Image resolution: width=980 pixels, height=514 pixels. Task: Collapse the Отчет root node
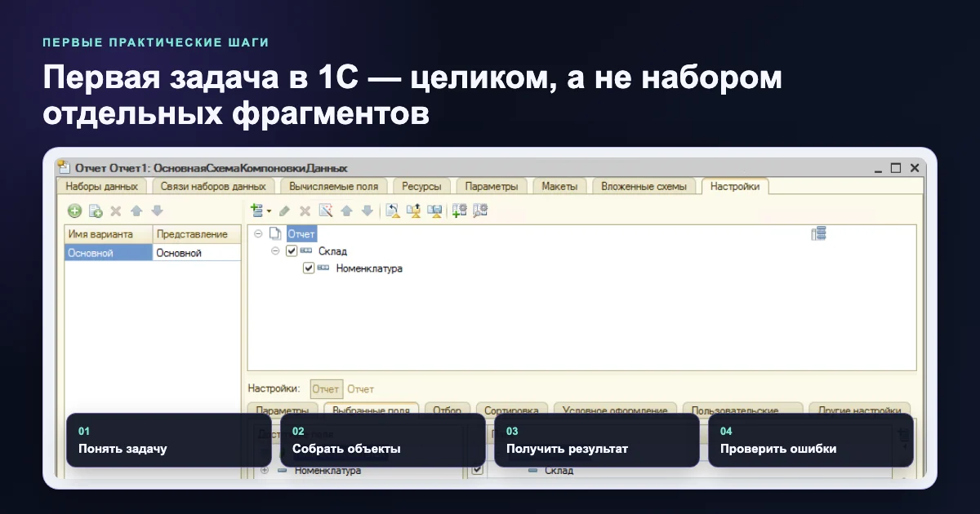[258, 234]
